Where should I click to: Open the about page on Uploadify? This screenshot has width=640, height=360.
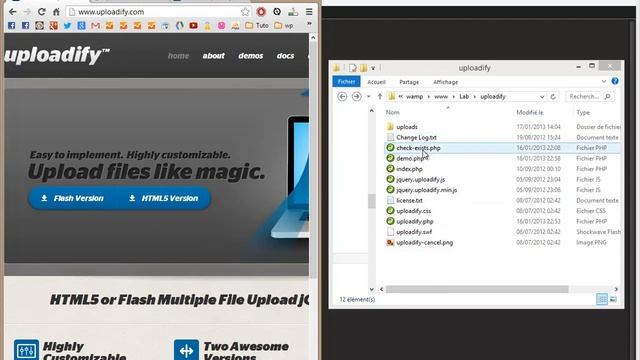pyautogui.click(x=213, y=56)
